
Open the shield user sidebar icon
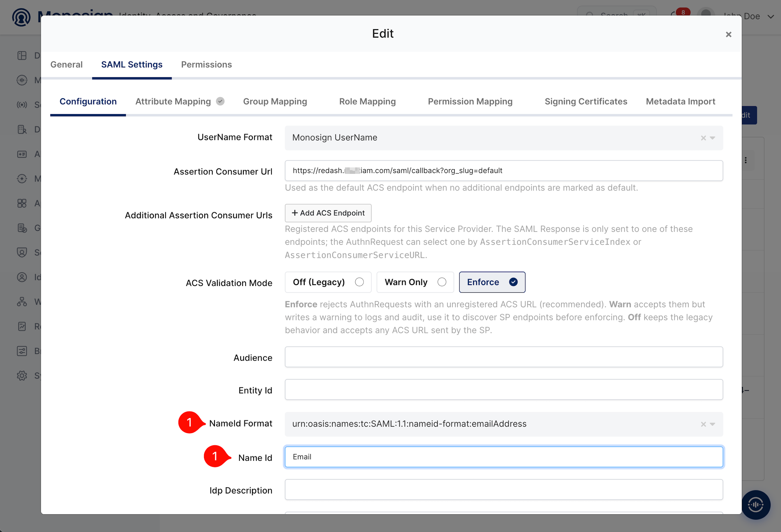(x=22, y=253)
